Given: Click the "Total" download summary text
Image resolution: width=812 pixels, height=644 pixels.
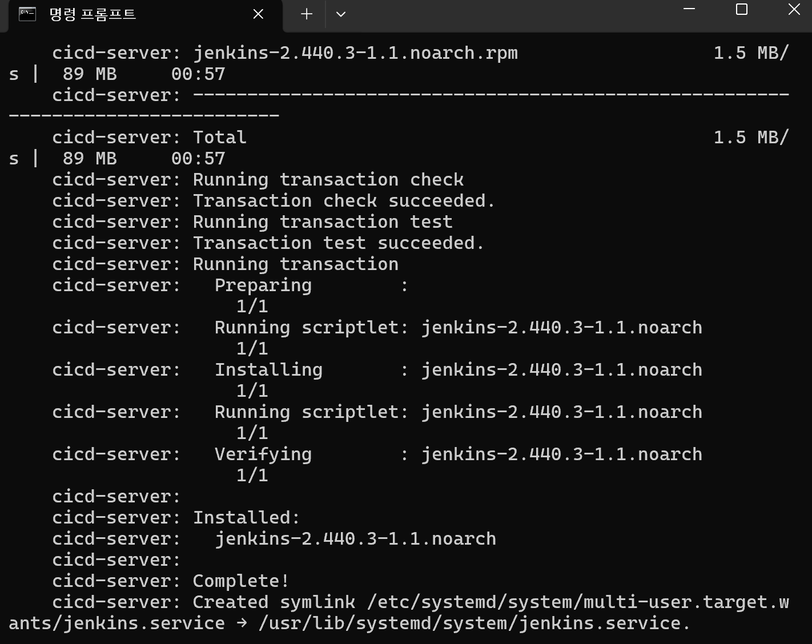Looking at the screenshot, I should coord(219,138).
